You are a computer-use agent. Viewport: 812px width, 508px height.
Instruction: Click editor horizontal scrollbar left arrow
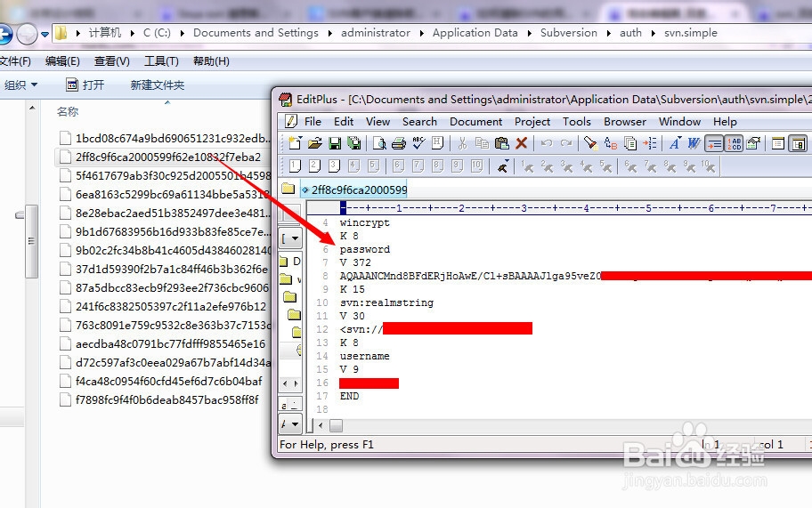321,426
